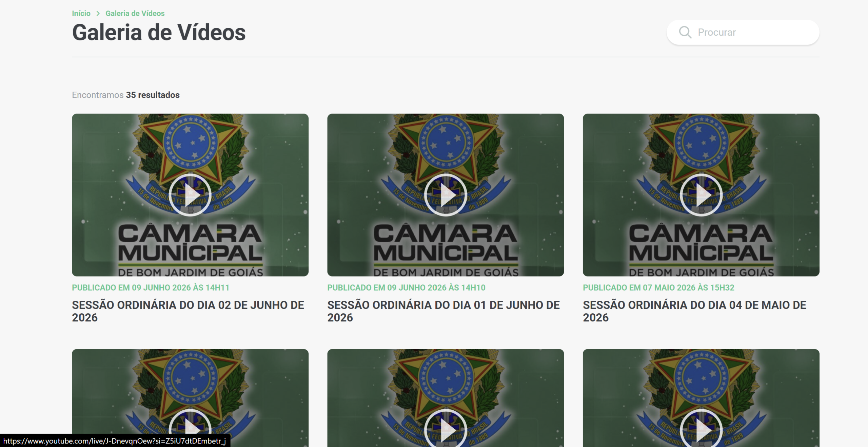Play the 01 de Junho session video
This screenshot has width=868, height=447.
click(446, 195)
